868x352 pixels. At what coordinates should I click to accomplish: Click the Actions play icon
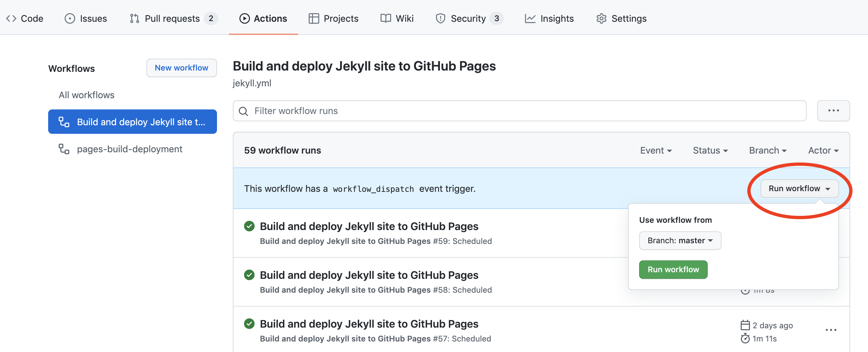pos(244,18)
